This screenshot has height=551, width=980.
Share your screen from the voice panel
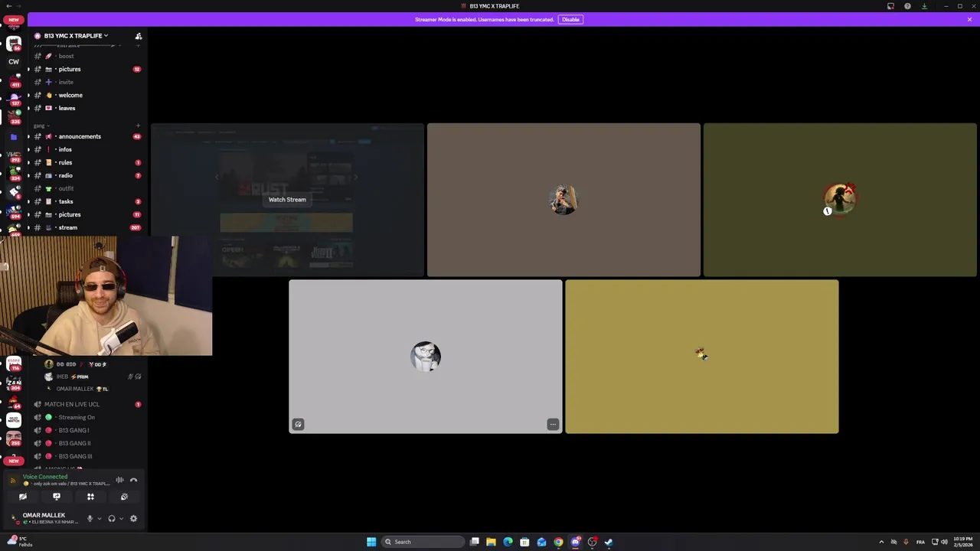[x=57, y=497]
